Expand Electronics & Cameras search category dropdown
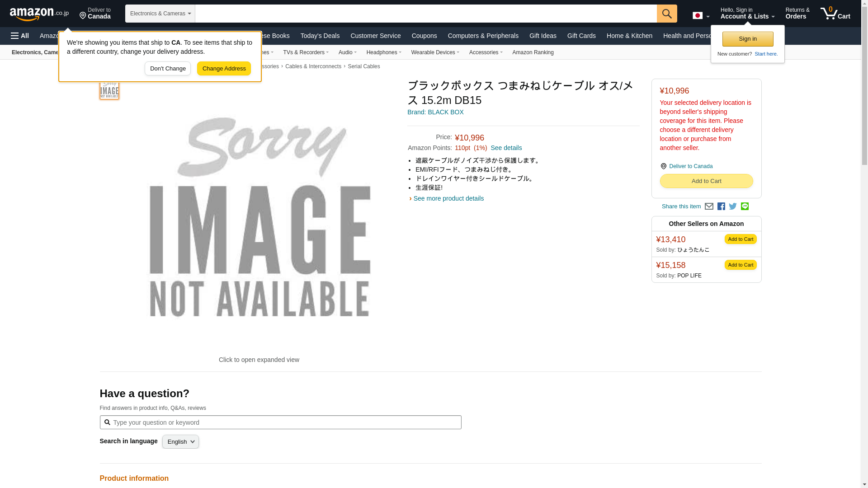 (160, 14)
